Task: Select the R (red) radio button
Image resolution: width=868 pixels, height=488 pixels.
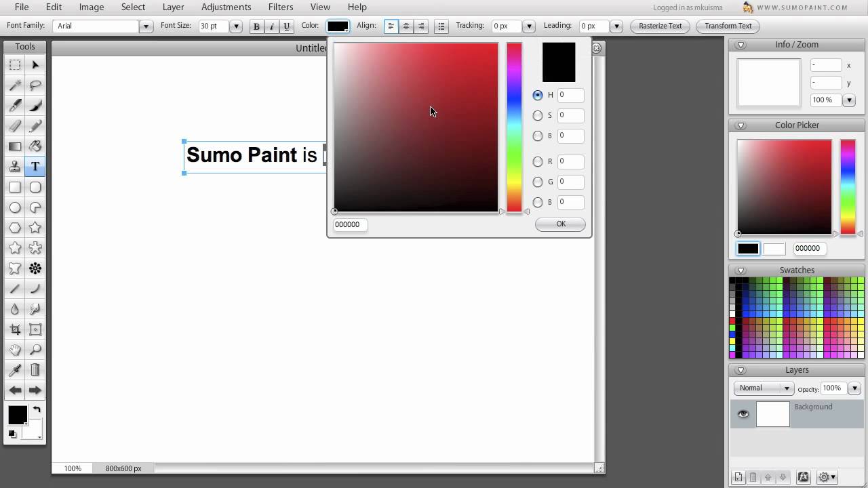Action: 538,161
